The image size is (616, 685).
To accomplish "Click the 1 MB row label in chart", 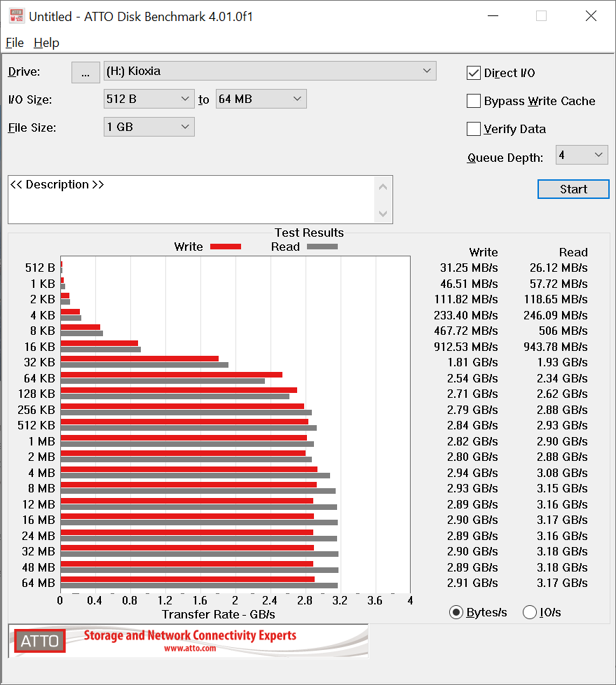I will [x=42, y=442].
